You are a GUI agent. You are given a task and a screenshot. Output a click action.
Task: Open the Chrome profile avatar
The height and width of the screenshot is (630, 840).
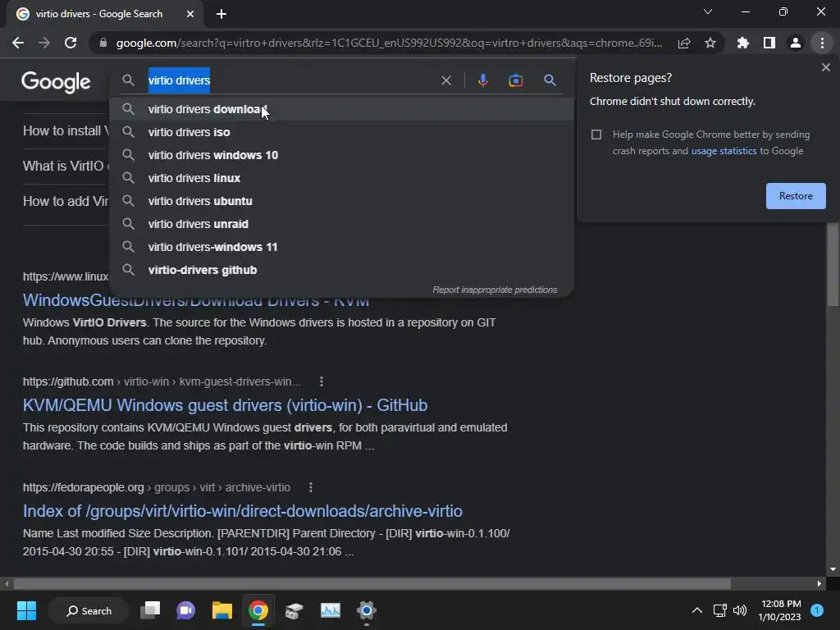[x=795, y=43]
